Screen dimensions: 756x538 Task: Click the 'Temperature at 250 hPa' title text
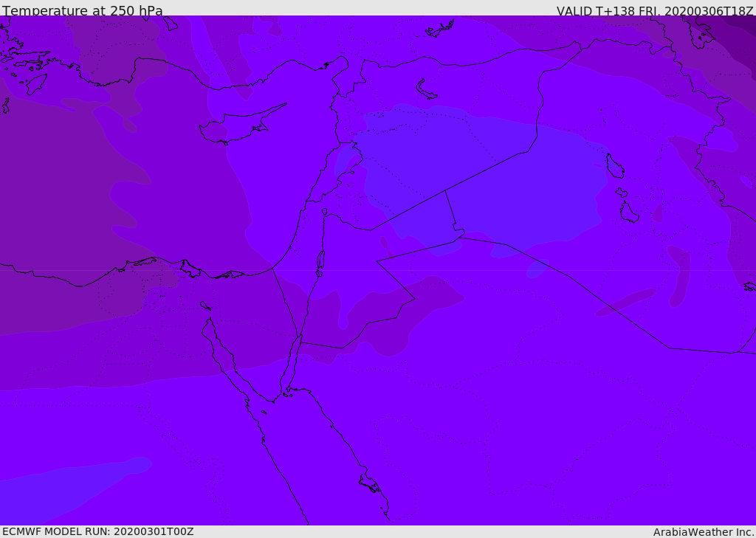(83, 10)
